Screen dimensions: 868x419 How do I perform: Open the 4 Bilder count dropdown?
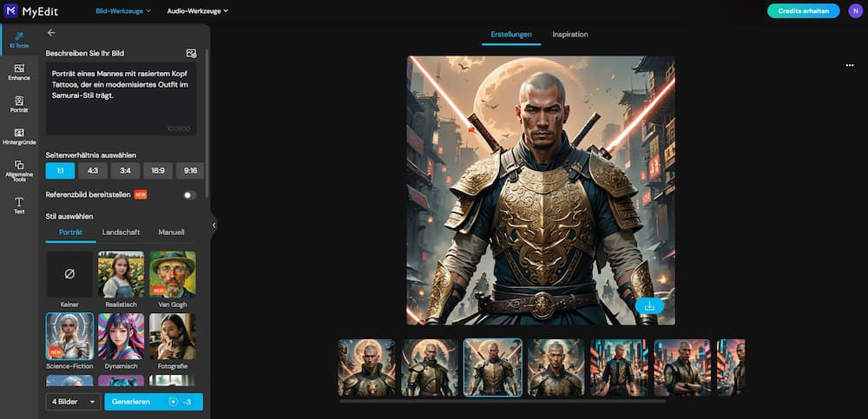pos(73,402)
